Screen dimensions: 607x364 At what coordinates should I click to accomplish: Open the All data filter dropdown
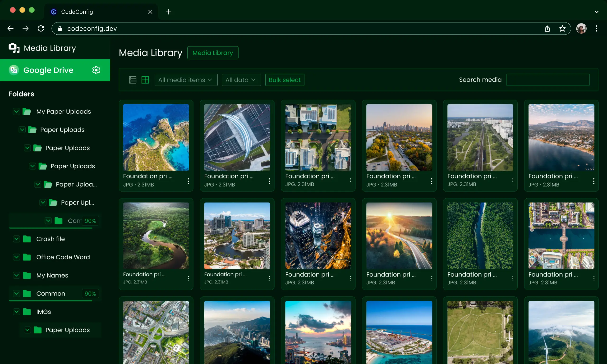(241, 80)
